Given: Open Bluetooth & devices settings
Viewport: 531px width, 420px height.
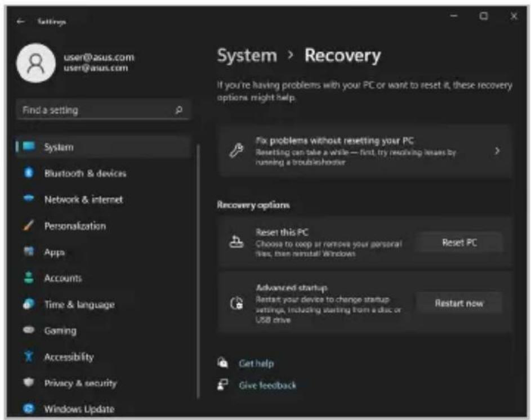Looking at the screenshot, I should point(103,173).
